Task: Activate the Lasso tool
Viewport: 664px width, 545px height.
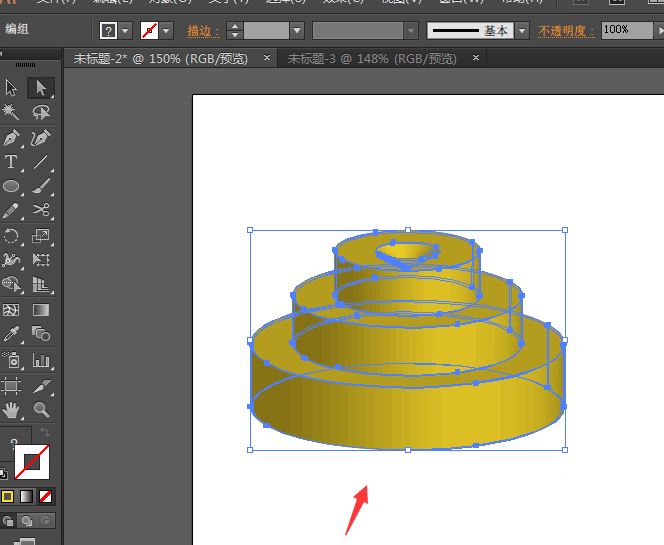Action: click(41, 112)
